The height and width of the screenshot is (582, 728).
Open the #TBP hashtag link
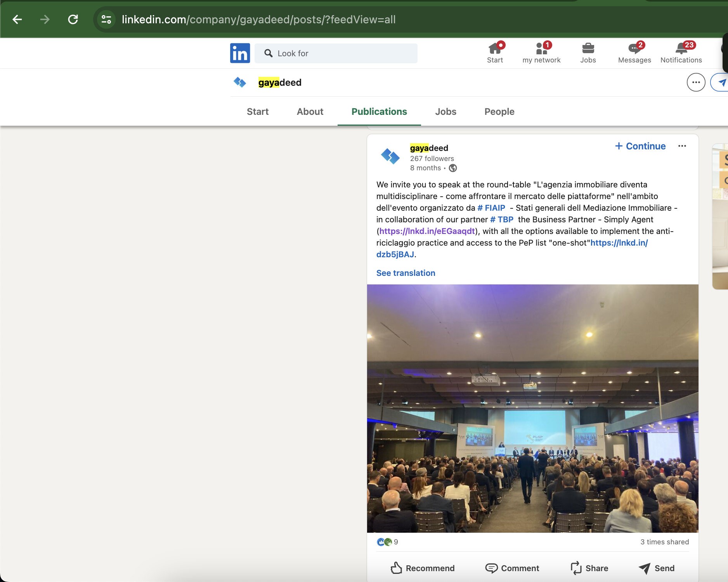pyautogui.click(x=502, y=220)
